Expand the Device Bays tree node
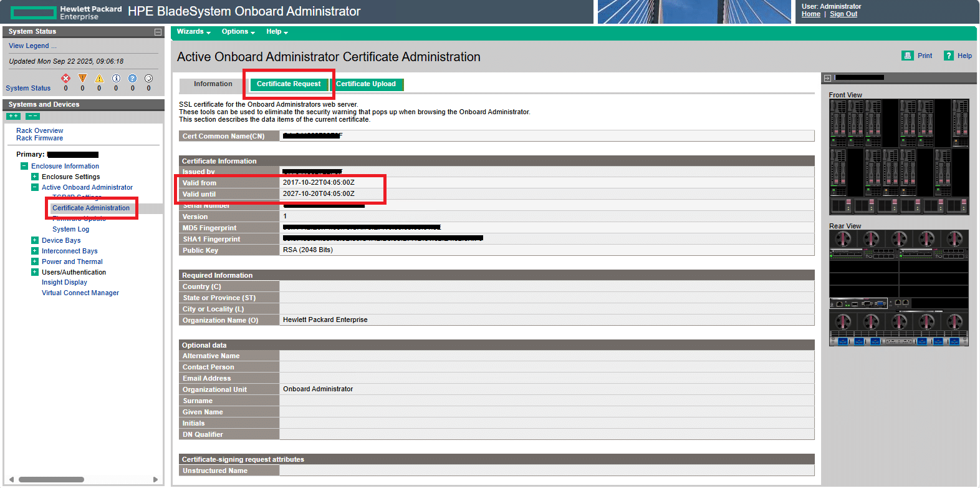Screen dimensions: 980x488 (35, 240)
